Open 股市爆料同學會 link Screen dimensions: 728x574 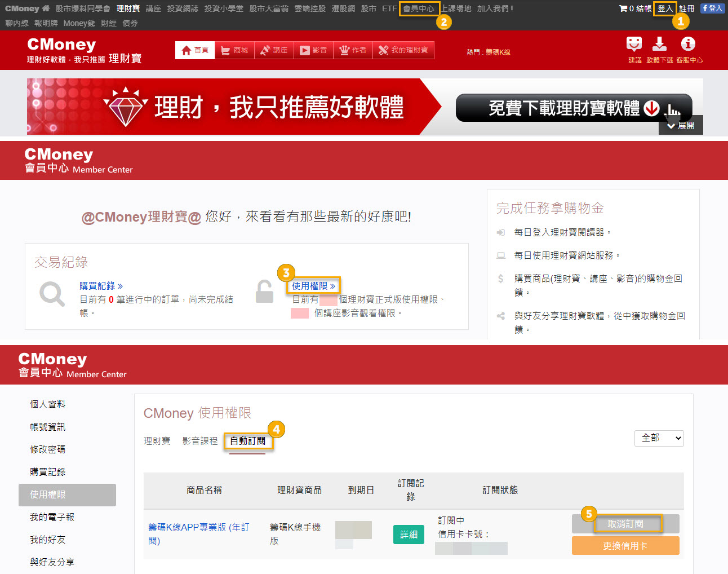[x=83, y=8]
